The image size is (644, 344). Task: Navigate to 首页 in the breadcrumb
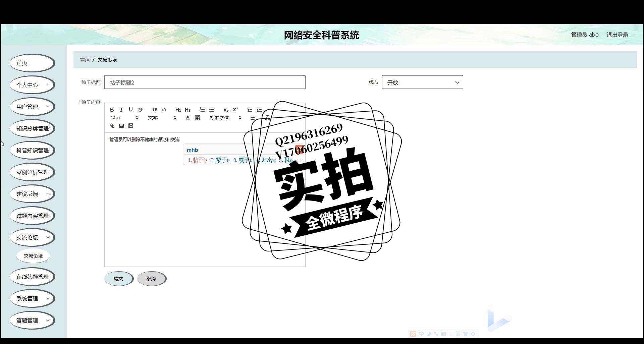(x=85, y=60)
